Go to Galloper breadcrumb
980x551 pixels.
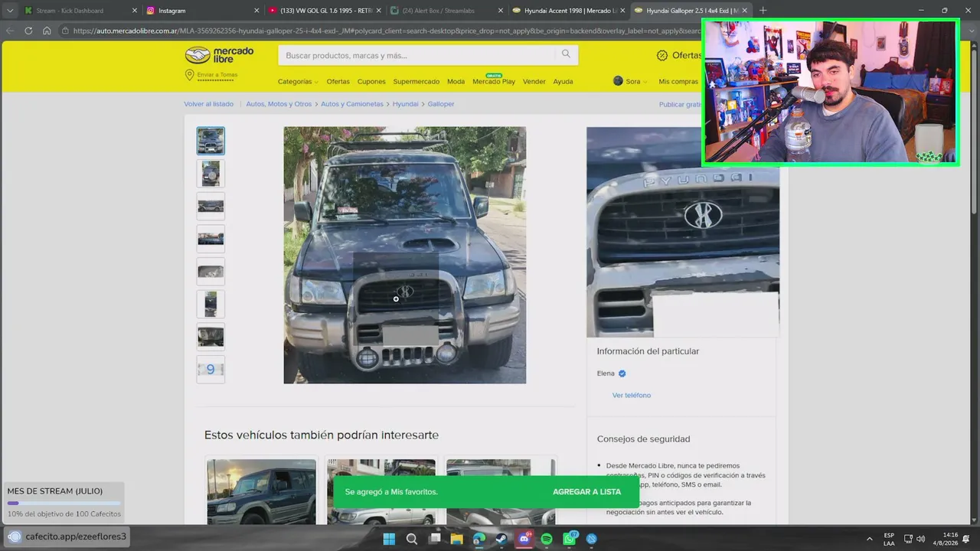point(441,104)
